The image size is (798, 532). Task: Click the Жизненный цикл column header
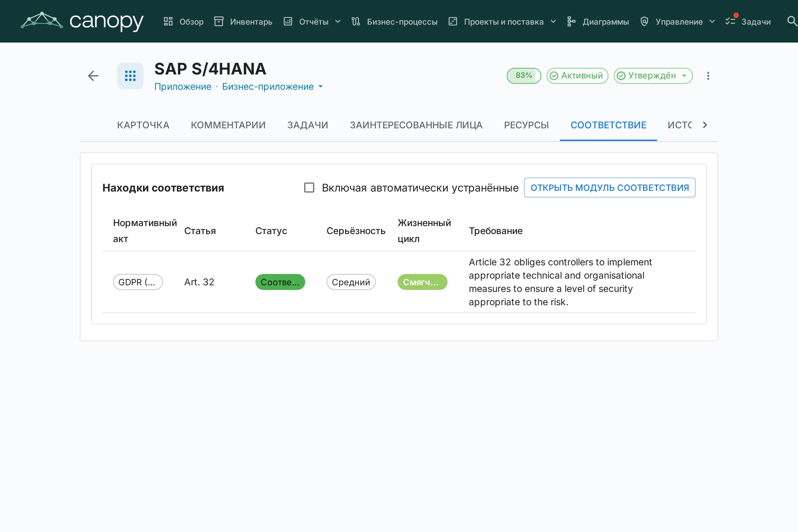click(425, 231)
